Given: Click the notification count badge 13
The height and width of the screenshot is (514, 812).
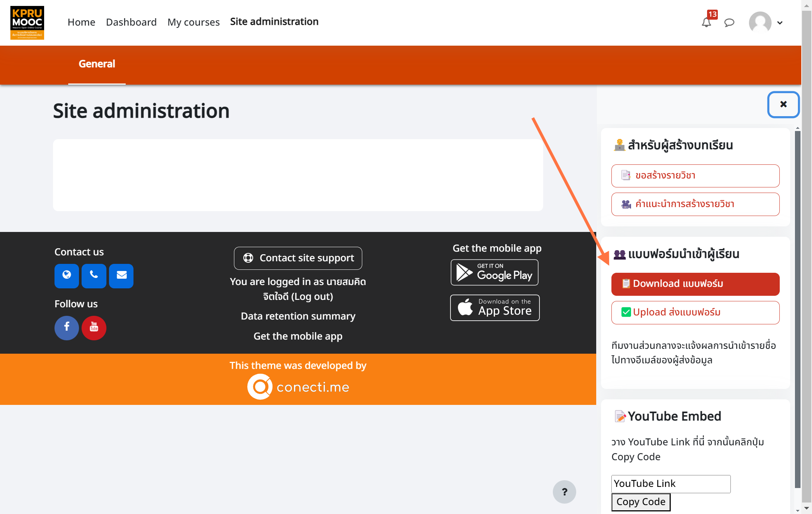Looking at the screenshot, I should (x=712, y=14).
